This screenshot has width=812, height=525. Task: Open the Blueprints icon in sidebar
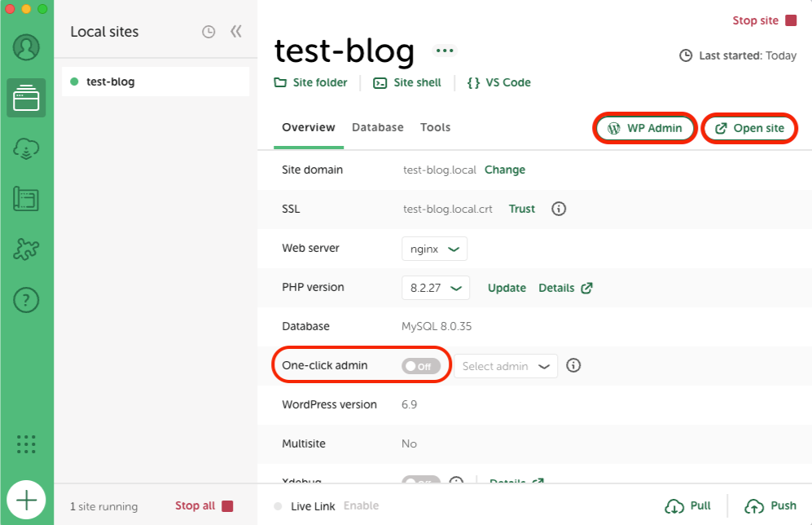click(x=26, y=199)
